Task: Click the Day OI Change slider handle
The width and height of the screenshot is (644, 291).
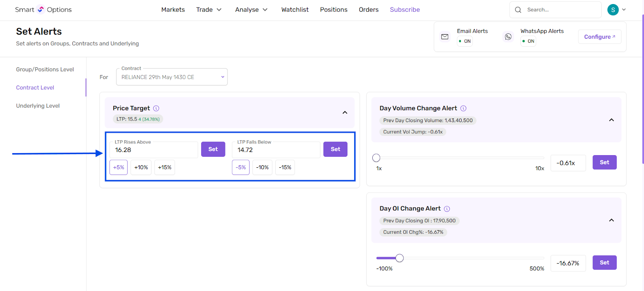Action: (399, 258)
